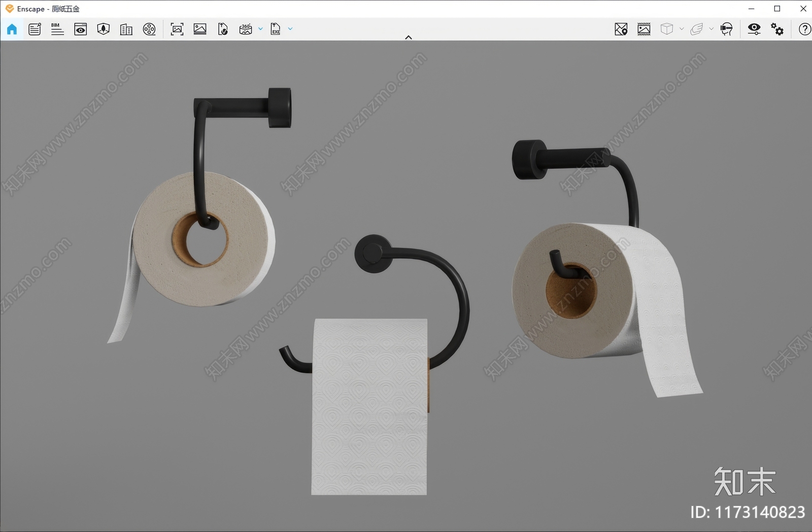This screenshot has height=532, width=812.
Task: Expand the cube view mode dropdown
Action: point(682,29)
